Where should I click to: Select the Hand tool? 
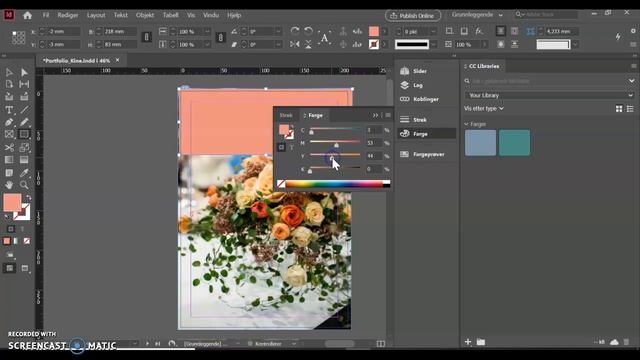[9, 185]
